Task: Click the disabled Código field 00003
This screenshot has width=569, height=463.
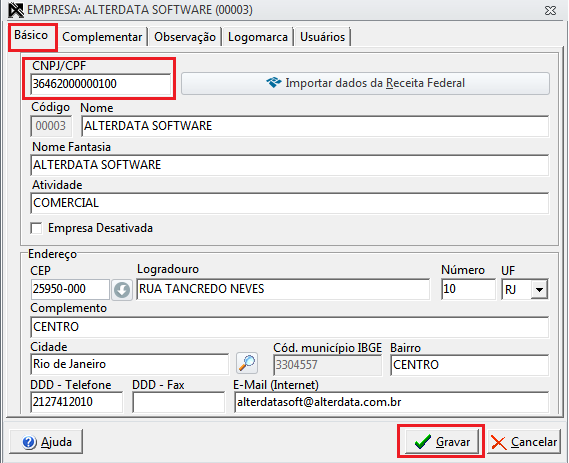Action: [x=51, y=126]
